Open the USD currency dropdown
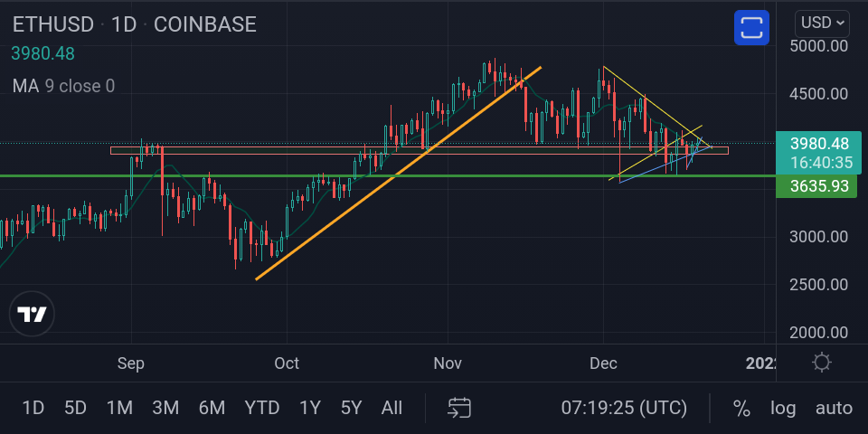The width and height of the screenshot is (868, 434). point(823,23)
